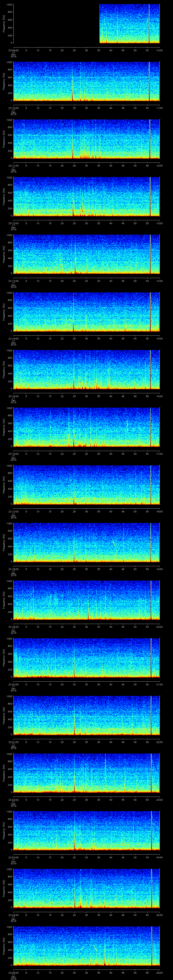Viewport: 173px width, 980px height.
Task: Click the 23:10:00 start time label
Action: click(13, 108)
